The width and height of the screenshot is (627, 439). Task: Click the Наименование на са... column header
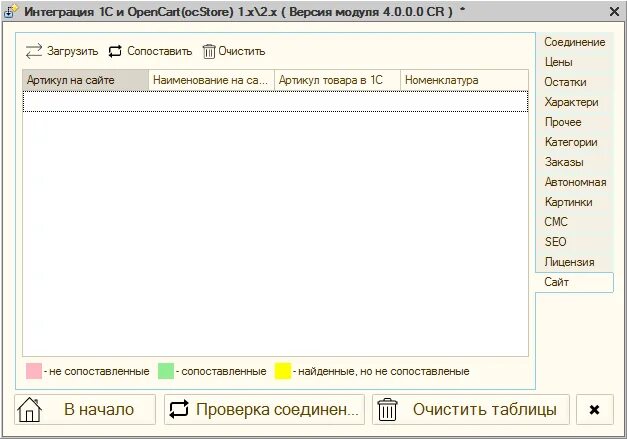click(x=212, y=80)
